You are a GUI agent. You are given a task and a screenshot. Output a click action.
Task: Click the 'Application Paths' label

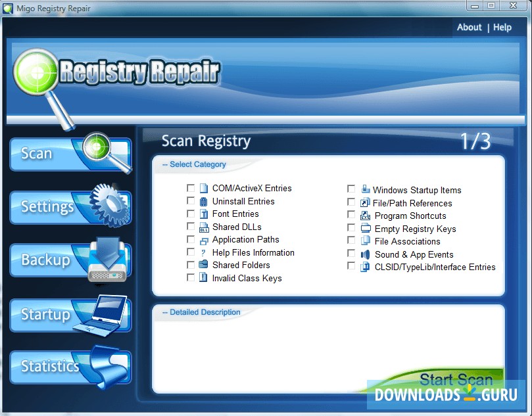tap(246, 240)
